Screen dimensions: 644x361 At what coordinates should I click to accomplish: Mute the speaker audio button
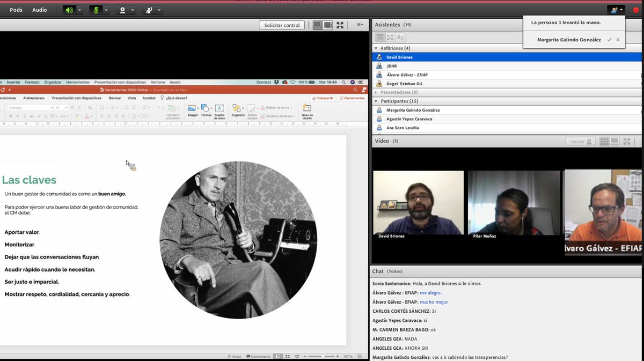click(69, 10)
